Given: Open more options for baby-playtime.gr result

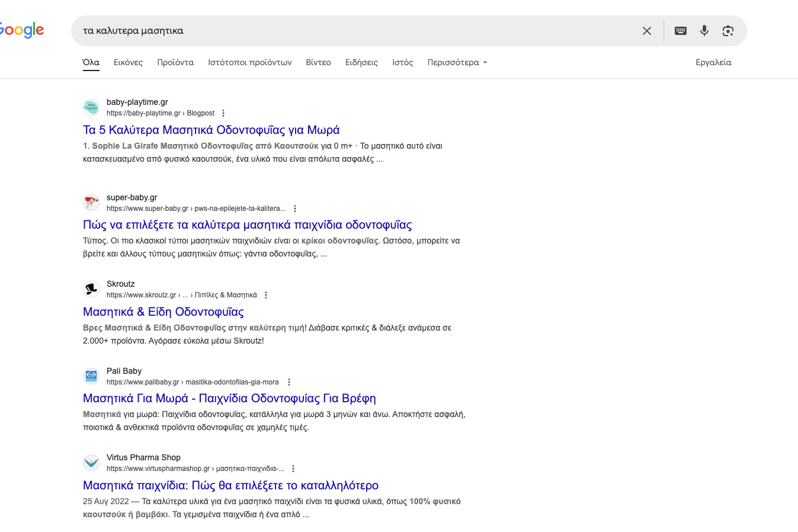Looking at the screenshot, I should 223,113.
